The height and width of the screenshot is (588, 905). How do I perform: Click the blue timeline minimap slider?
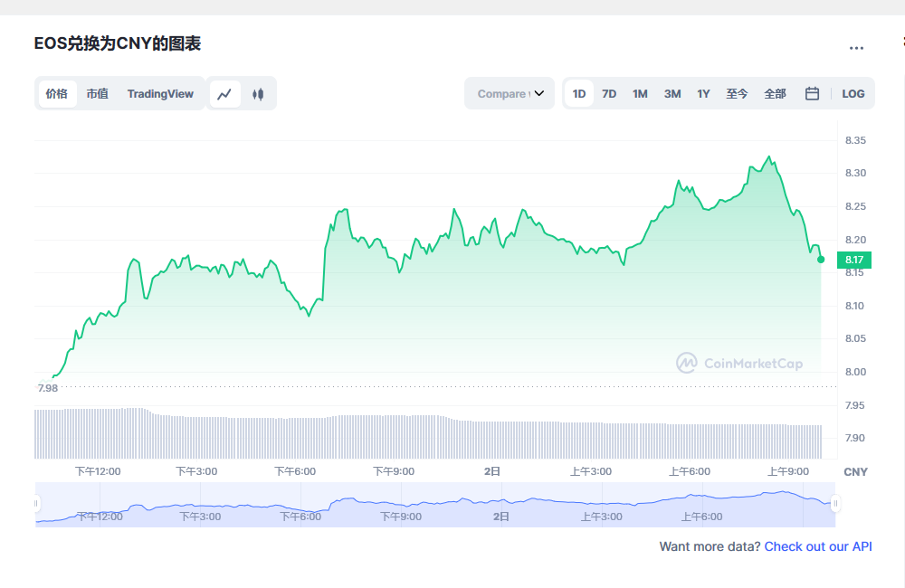pos(434,502)
